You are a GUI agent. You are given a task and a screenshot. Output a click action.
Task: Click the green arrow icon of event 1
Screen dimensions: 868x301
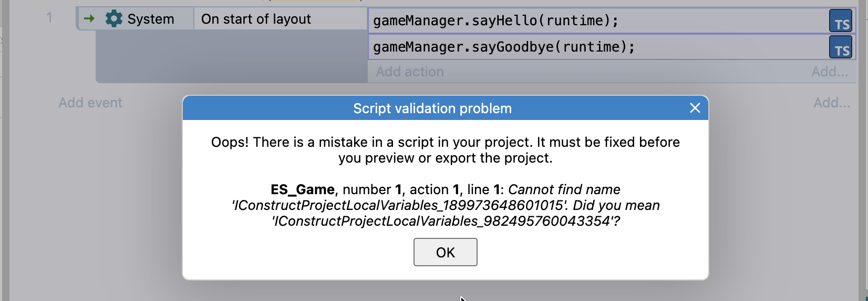click(x=89, y=19)
